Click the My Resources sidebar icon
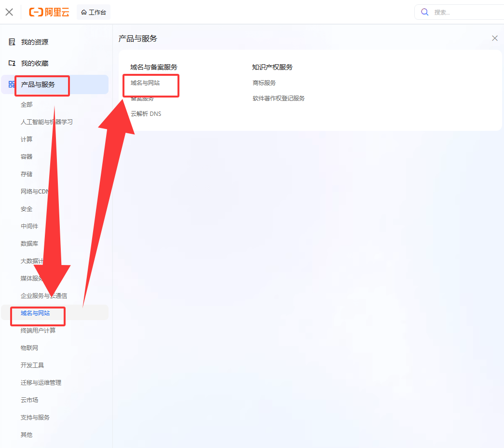Image resolution: width=504 pixels, height=448 pixels. click(12, 42)
